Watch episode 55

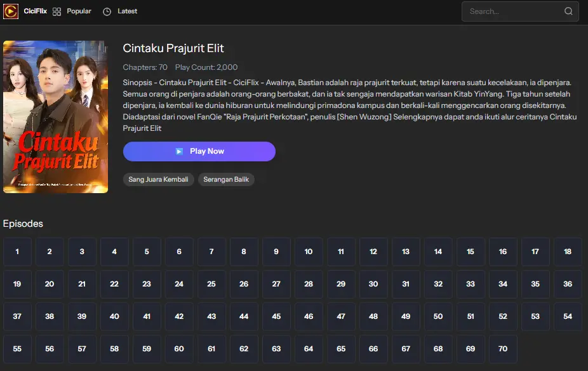[x=17, y=349]
